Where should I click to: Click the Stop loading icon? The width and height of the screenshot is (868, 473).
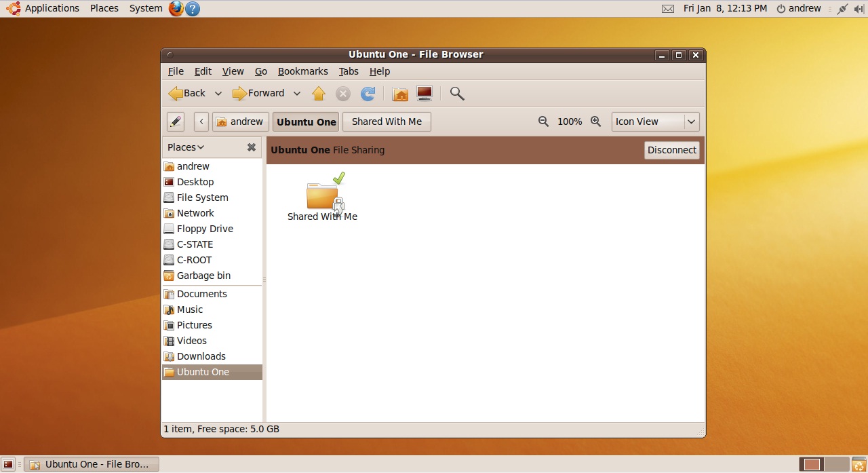pos(343,94)
